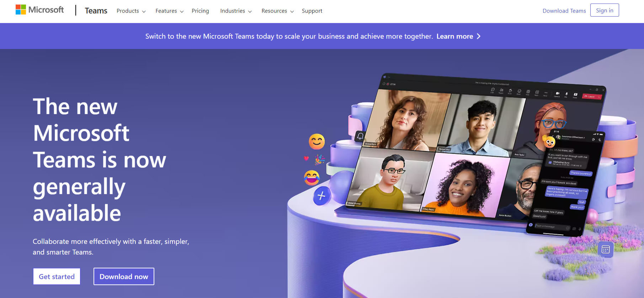
Task: Expand the Products dropdown menu
Action: 131,11
